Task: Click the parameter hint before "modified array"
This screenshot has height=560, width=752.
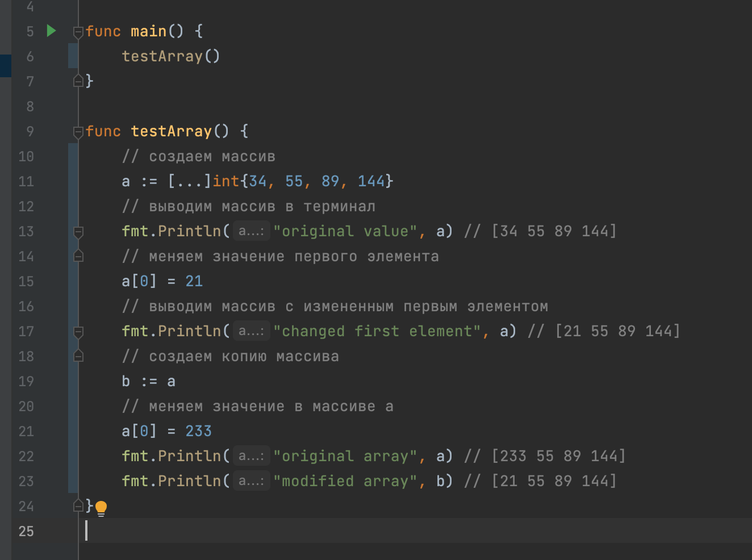Action: (251, 481)
